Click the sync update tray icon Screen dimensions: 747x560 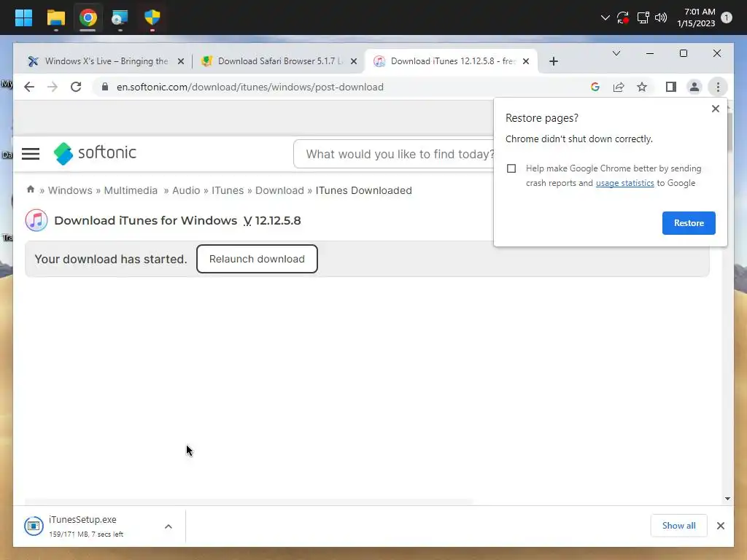click(623, 17)
